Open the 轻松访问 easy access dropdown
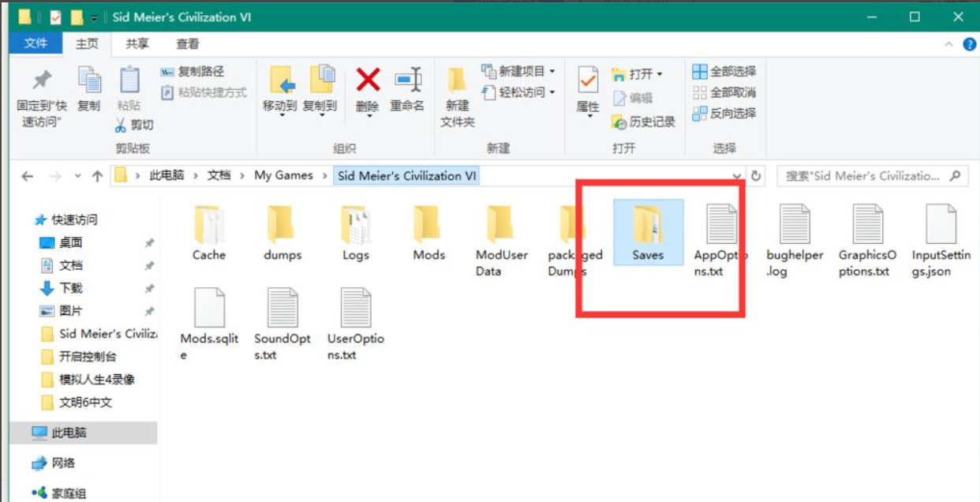The width and height of the screenshot is (980, 502). click(x=552, y=92)
